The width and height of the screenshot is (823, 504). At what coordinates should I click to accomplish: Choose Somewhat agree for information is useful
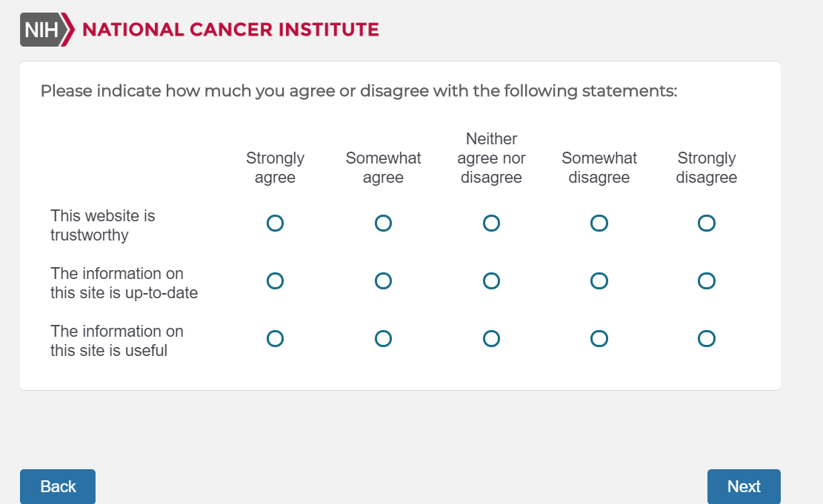383,339
